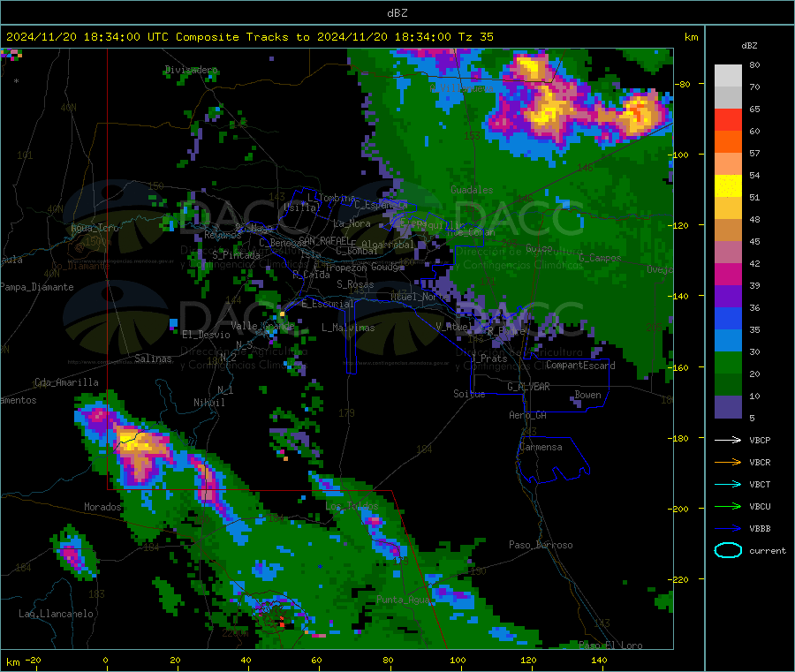The height and width of the screenshot is (672, 795).
Task: Click the 140 tick on horizontal axis
Action: tap(599, 660)
